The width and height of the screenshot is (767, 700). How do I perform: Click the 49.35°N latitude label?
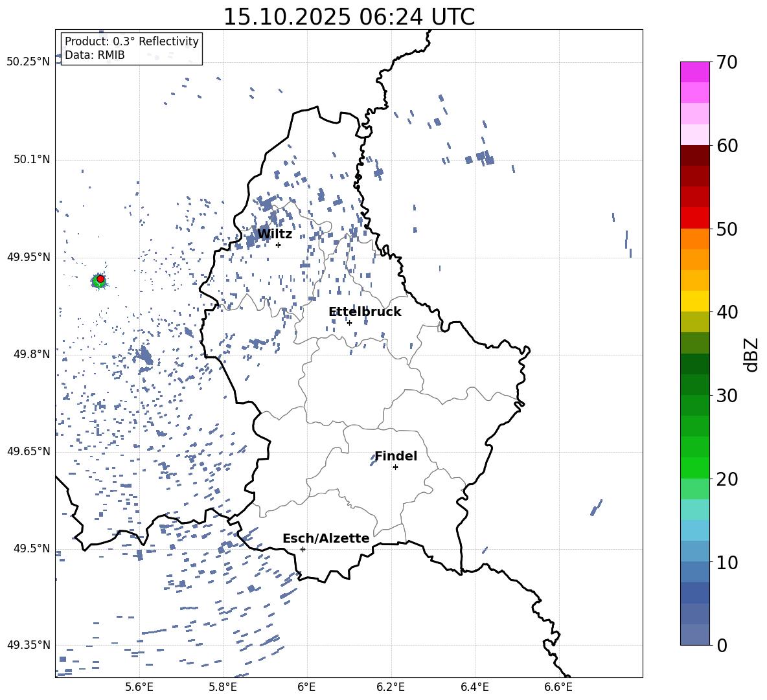[29, 645]
